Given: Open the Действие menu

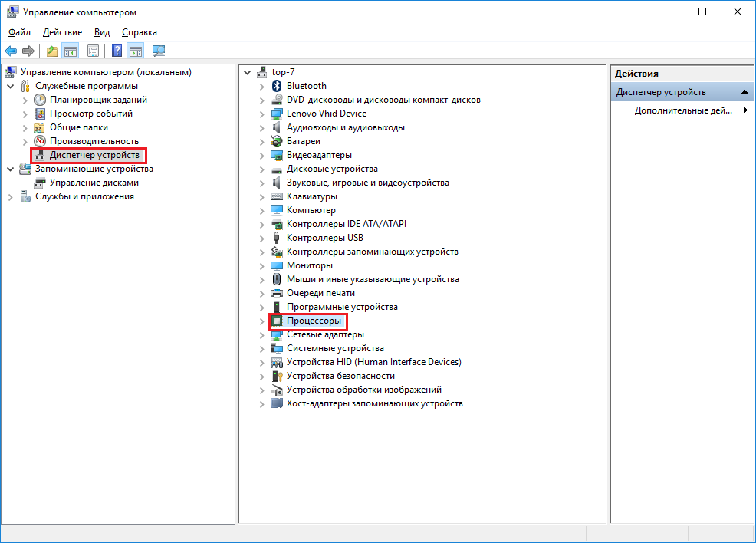Looking at the screenshot, I should tap(62, 32).
